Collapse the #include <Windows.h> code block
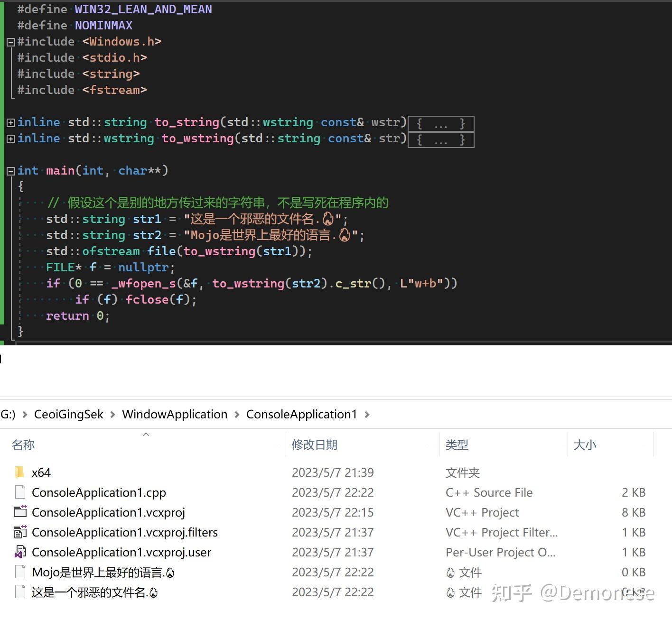 [x=10, y=42]
